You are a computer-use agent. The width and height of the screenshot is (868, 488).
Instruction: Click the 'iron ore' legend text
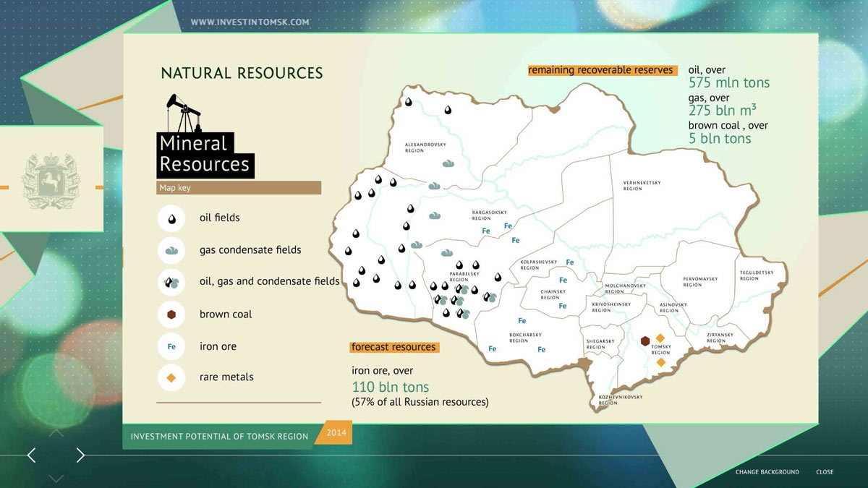(218, 346)
